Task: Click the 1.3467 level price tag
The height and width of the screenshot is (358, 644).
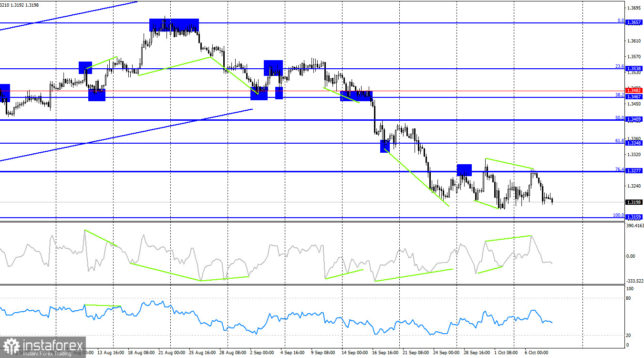Action: click(x=634, y=97)
